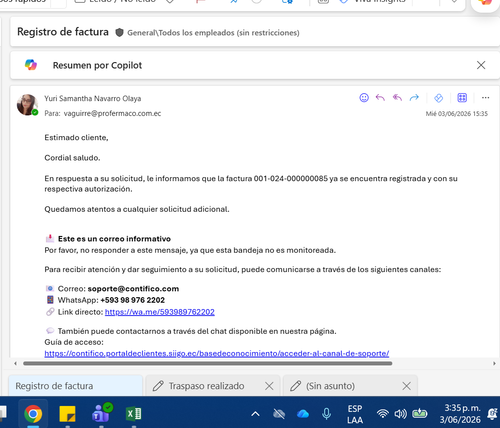Open the General\Todos los empleados sensitivity label
This screenshot has width=500, height=428.
213,33
